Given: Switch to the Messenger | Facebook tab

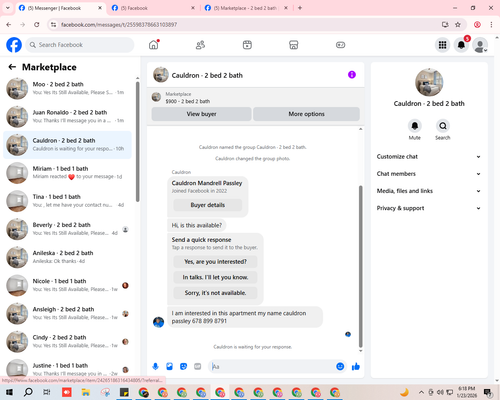Looking at the screenshot, I should (60, 8).
